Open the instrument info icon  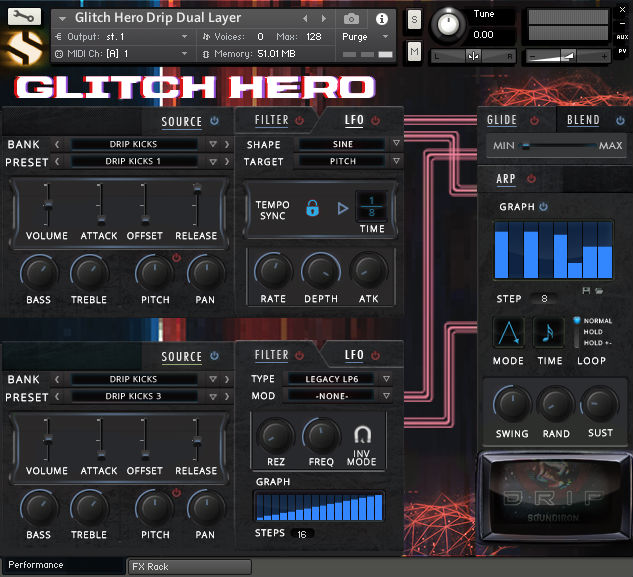click(381, 19)
